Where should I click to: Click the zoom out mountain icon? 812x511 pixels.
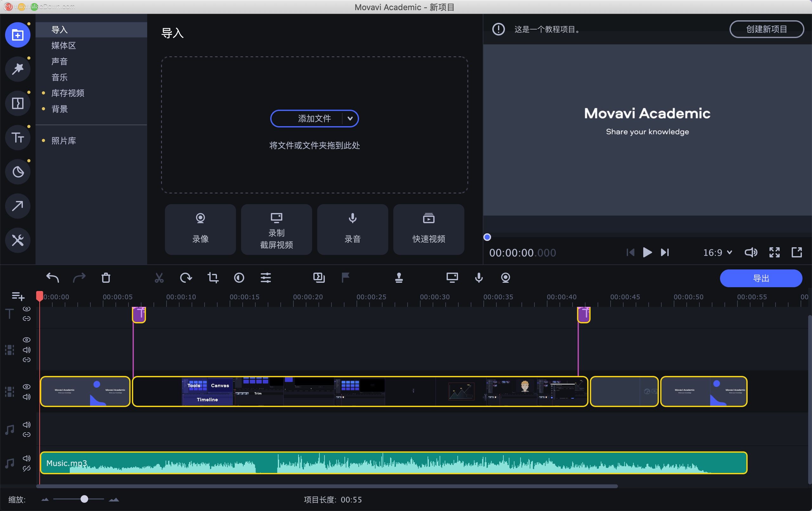tap(45, 500)
